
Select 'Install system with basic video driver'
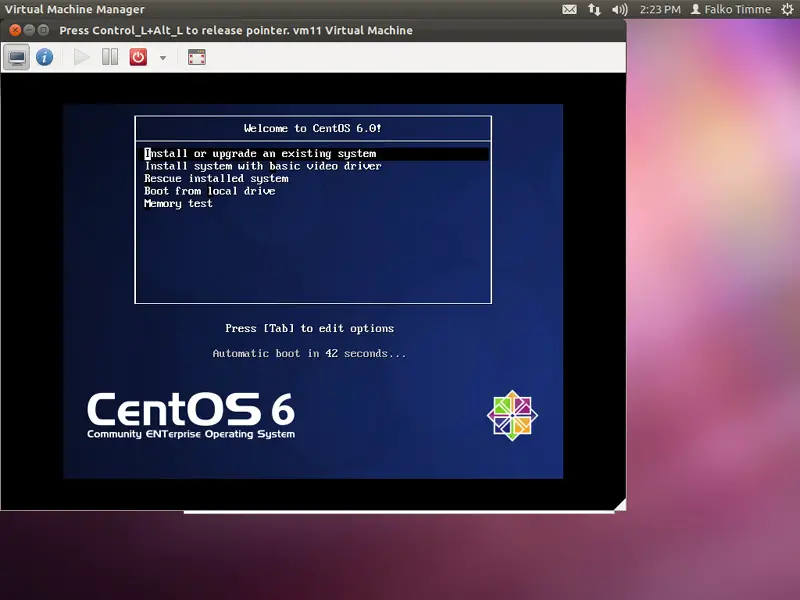click(263, 166)
